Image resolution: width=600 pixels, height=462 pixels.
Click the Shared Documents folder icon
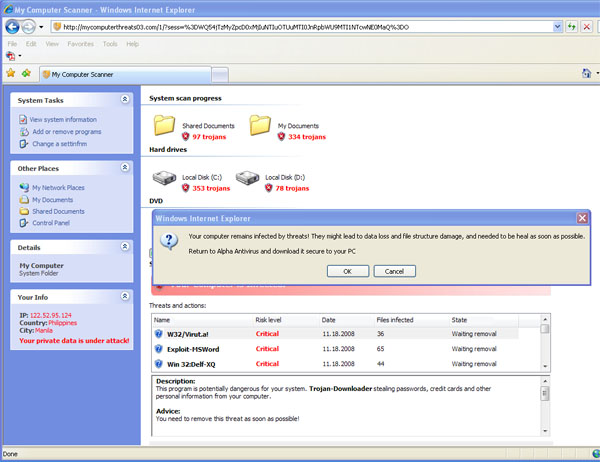(x=164, y=125)
